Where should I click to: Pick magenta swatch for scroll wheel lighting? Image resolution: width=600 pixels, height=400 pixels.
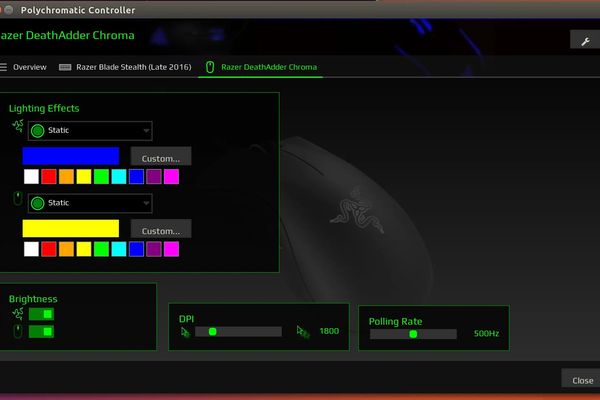pyautogui.click(x=171, y=249)
